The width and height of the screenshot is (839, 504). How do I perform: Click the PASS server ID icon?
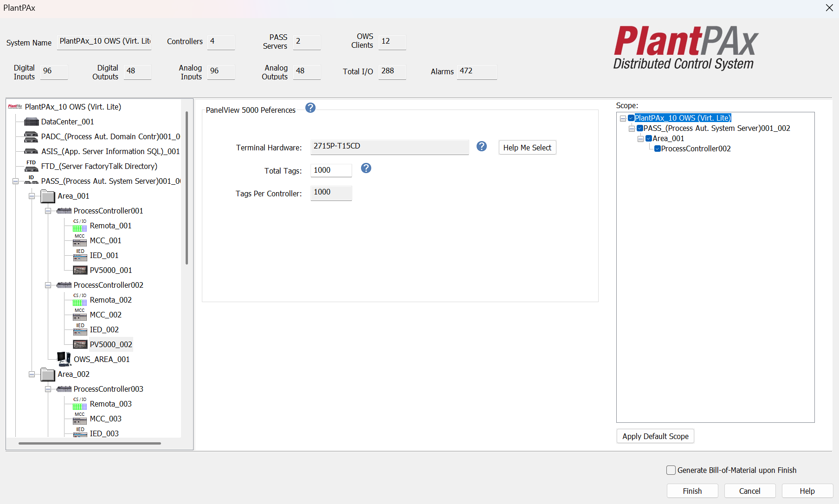click(x=31, y=180)
